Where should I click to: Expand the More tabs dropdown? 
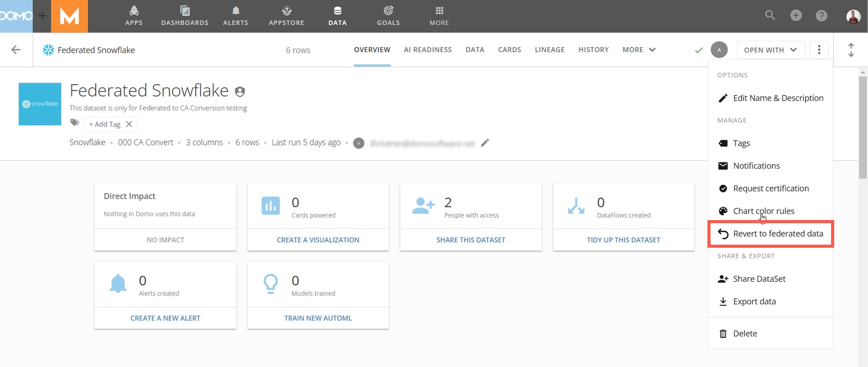coord(639,50)
